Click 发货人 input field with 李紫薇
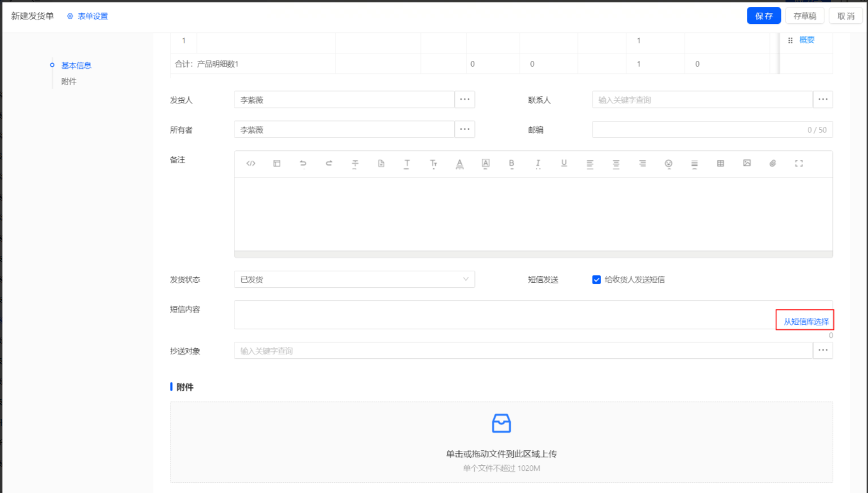868x493 pixels. (x=344, y=100)
